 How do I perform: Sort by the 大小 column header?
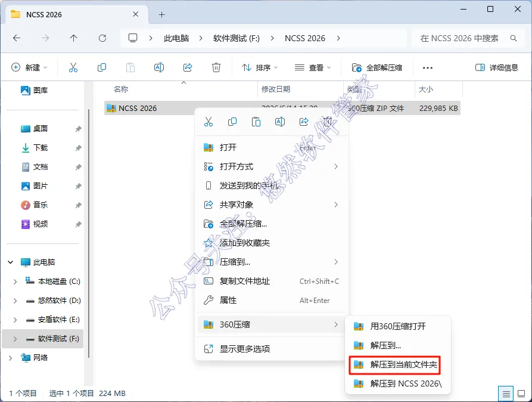(426, 89)
